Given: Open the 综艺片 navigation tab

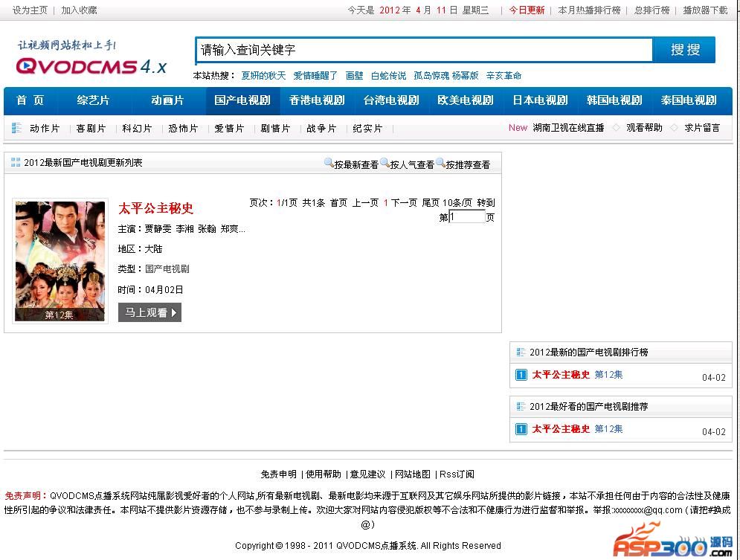Looking at the screenshot, I should click(x=93, y=100).
